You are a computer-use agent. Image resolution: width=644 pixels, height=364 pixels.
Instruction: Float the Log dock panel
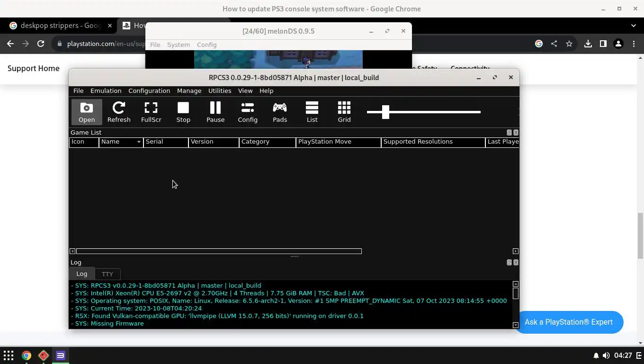pyautogui.click(x=510, y=263)
